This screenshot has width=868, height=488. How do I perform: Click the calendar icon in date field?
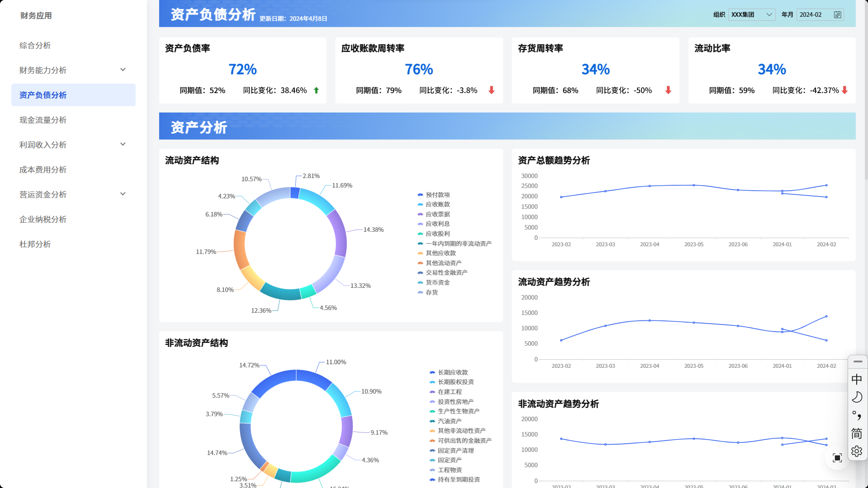tap(837, 15)
